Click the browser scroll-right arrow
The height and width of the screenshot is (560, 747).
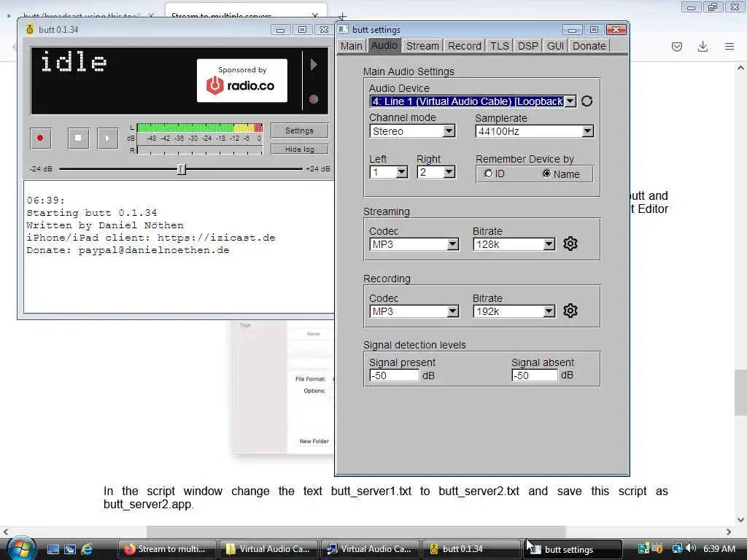point(729,532)
